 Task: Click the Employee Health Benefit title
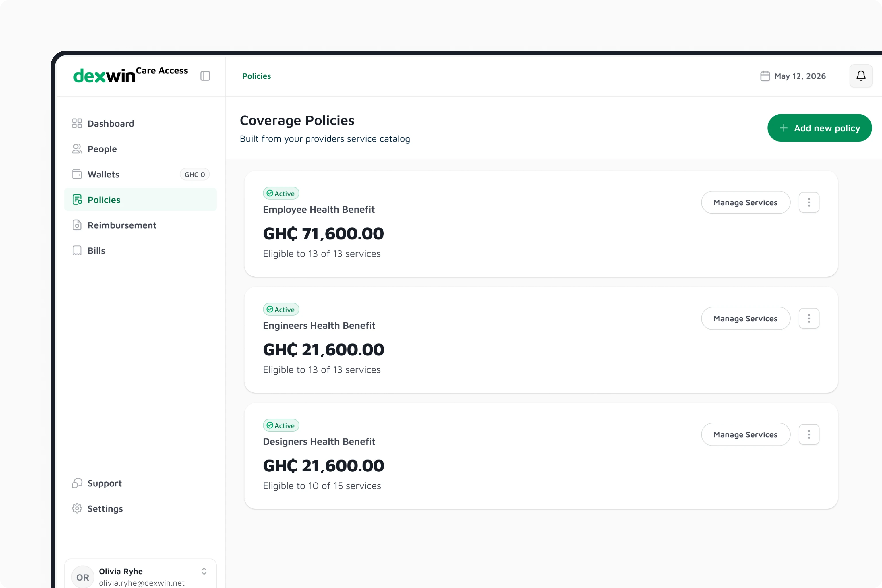pyautogui.click(x=319, y=210)
